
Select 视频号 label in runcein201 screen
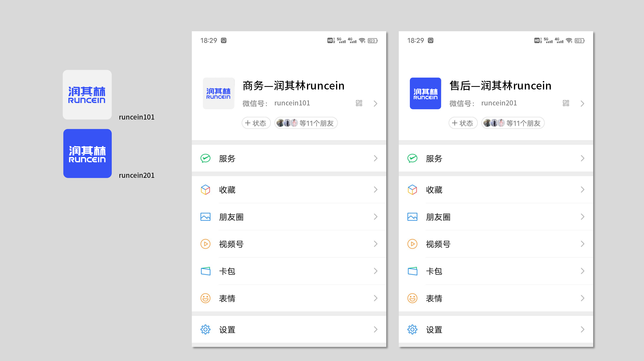coord(438,244)
